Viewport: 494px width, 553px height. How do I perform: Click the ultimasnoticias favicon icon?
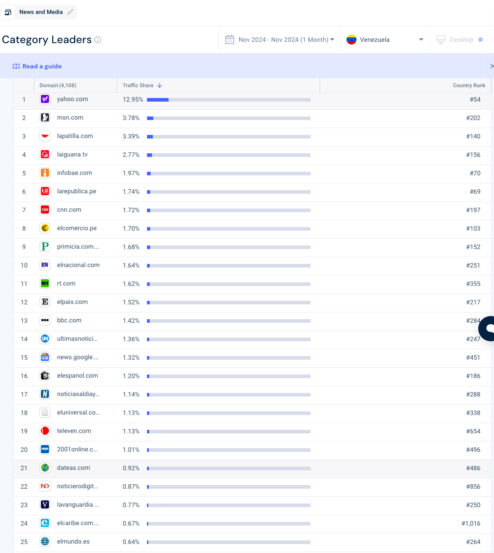[45, 339]
